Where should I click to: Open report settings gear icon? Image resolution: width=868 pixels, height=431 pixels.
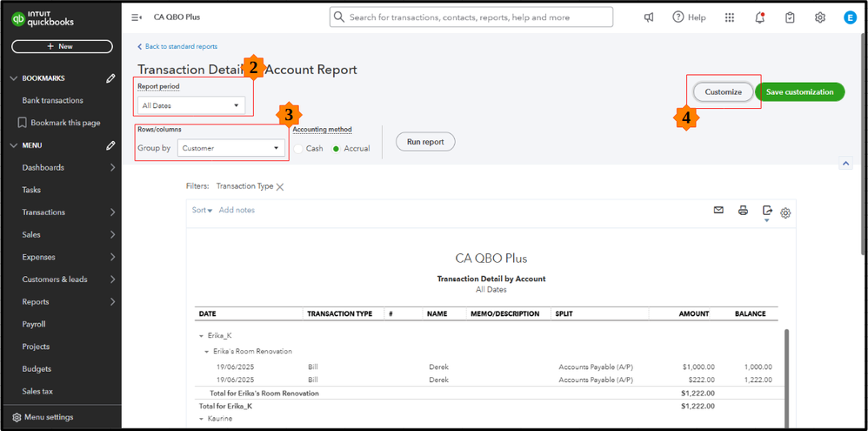(x=785, y=212)
